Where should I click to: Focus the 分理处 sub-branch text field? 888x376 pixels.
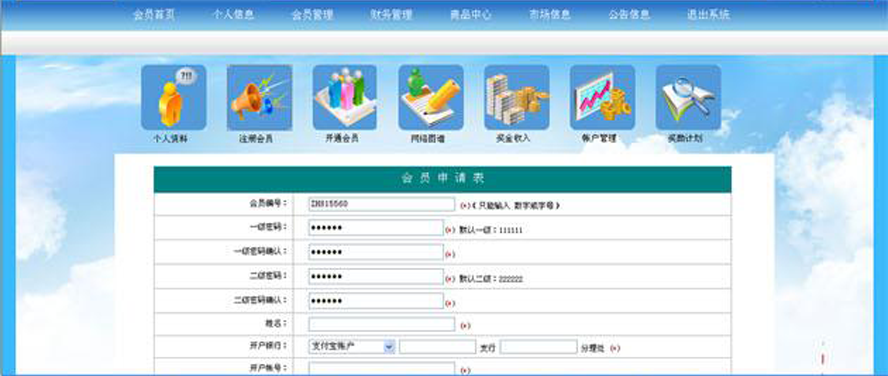click(x=539, y=347)
